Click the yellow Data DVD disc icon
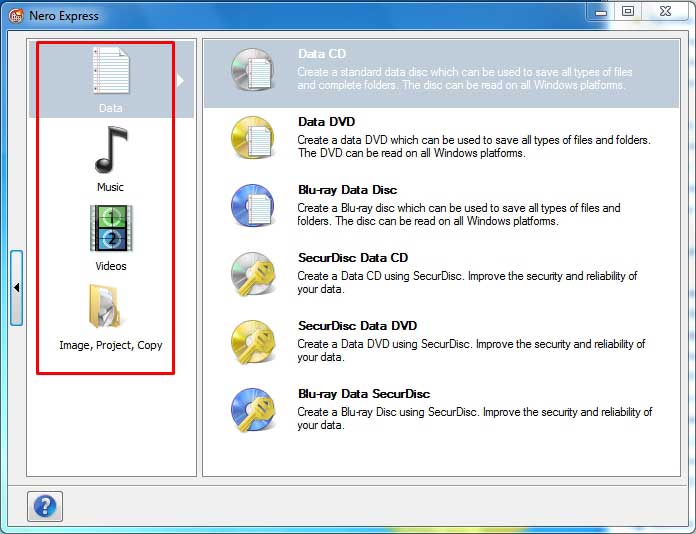 click(x=253, y=138)
